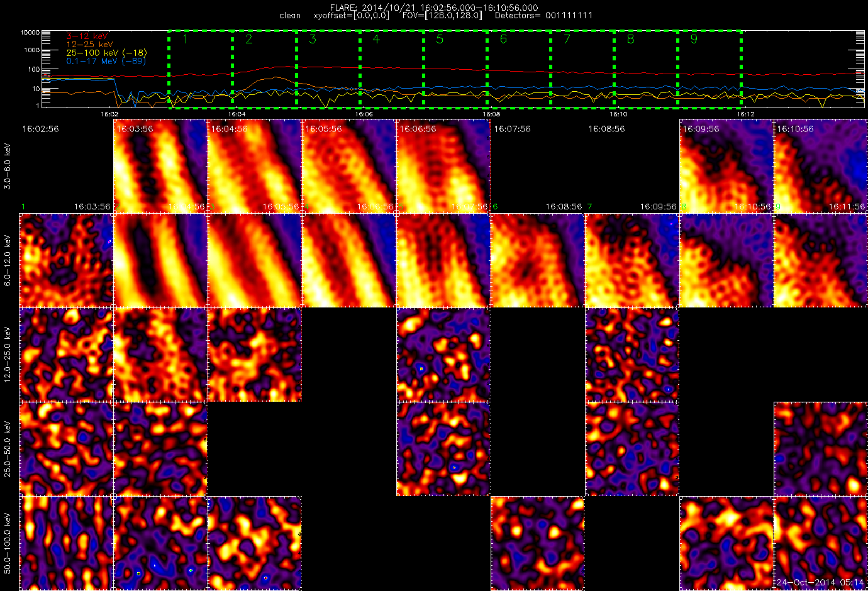Click the green interval number 5 in the lightcurve
The width and height of the screenshot is (868, 591).
[x=440, y=39]
